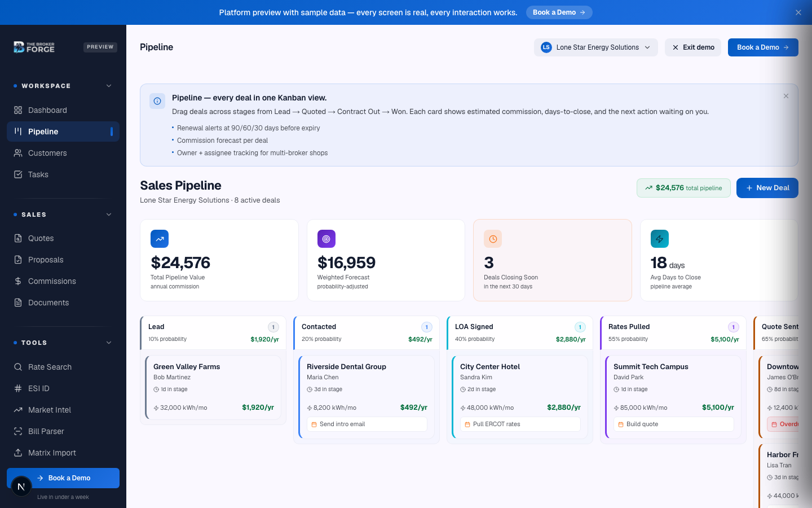Click the blue info icon in Pipeline banner

coord(157,101)
